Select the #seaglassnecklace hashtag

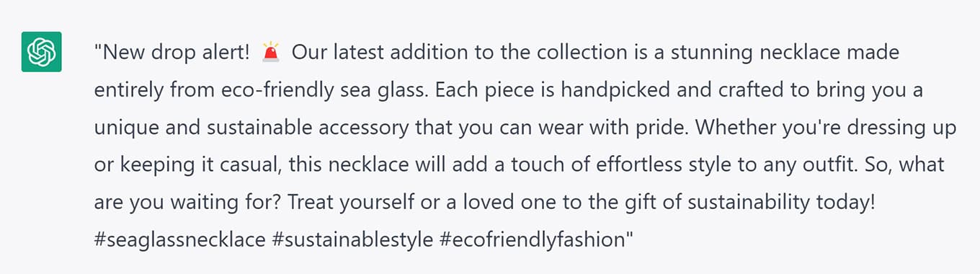[x=179, y=239]
